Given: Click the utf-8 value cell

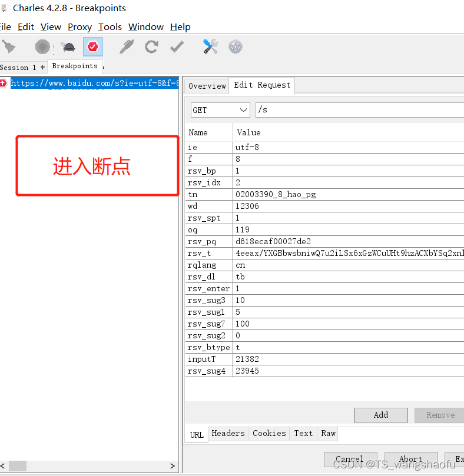Looking at the screenshot, I should [x=349, y=148].
